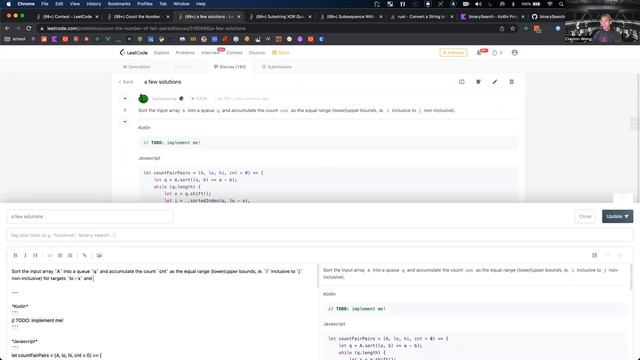640x360 pixels.
Task: Pin the post using pin icon
Action: [478, 82]
